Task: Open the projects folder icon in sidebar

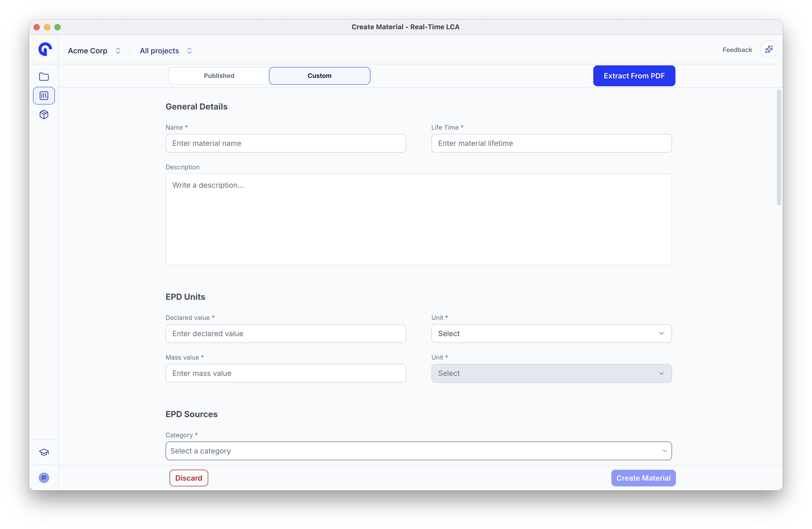Action: click(x=44, y=77)
